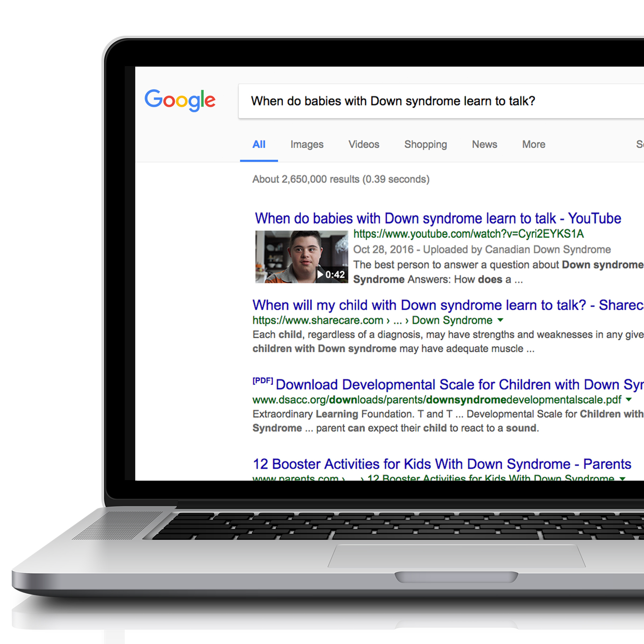Open the News results tab
Image resolution: width=644 pixels, height=644 pixels.
coord(484,144)
